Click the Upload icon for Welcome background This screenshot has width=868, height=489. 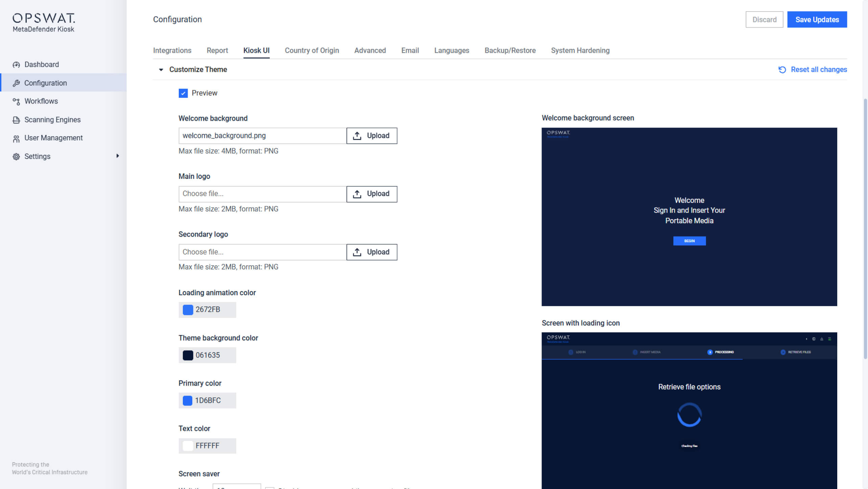coord(357,135)
